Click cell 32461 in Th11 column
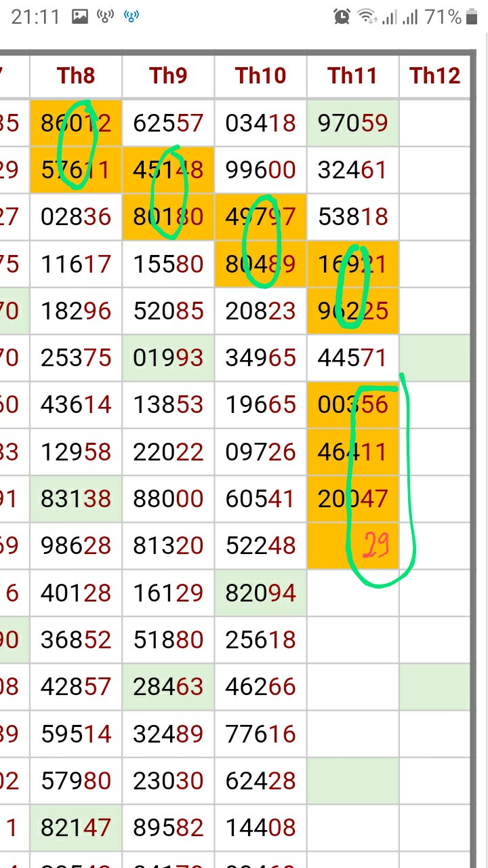488x868 pixels. point(352,170)
